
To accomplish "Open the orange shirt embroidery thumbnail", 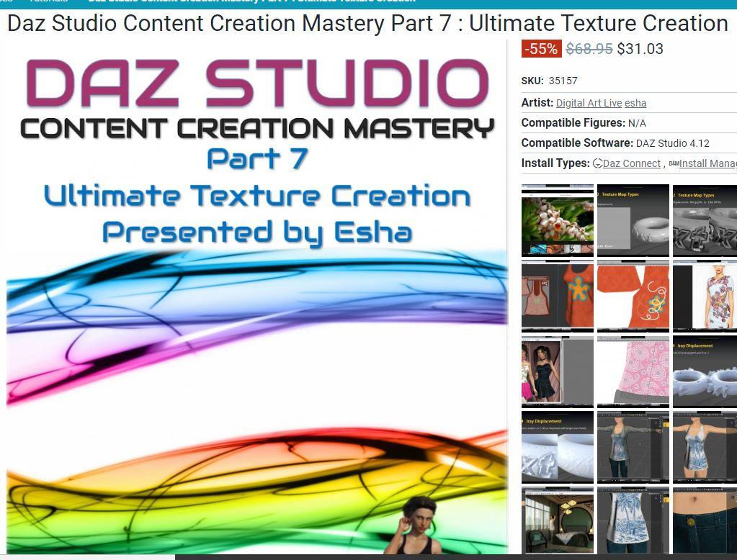I will pos(633,296).
